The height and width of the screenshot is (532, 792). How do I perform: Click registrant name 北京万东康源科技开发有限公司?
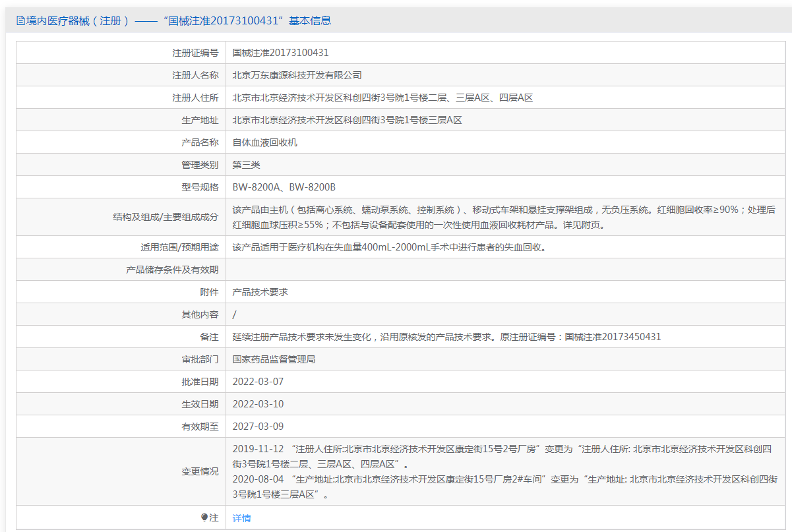coord(297,75)
